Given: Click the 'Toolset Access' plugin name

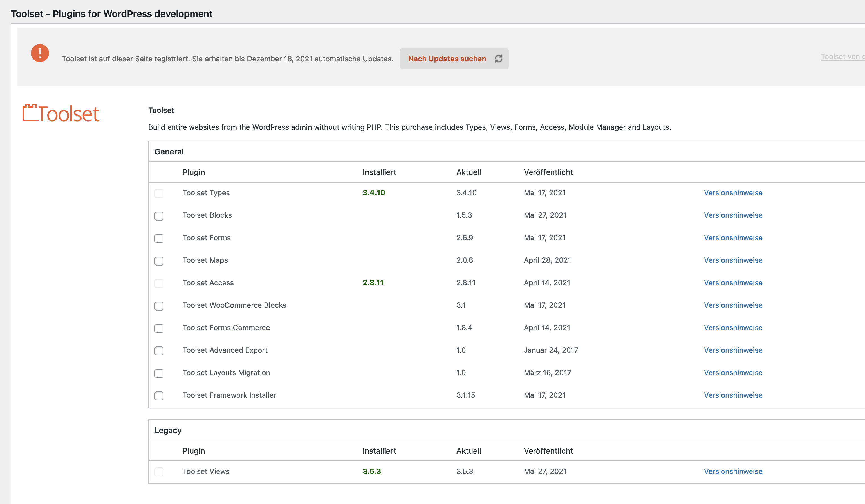Looking at the screenshot, I should (208, 282).
